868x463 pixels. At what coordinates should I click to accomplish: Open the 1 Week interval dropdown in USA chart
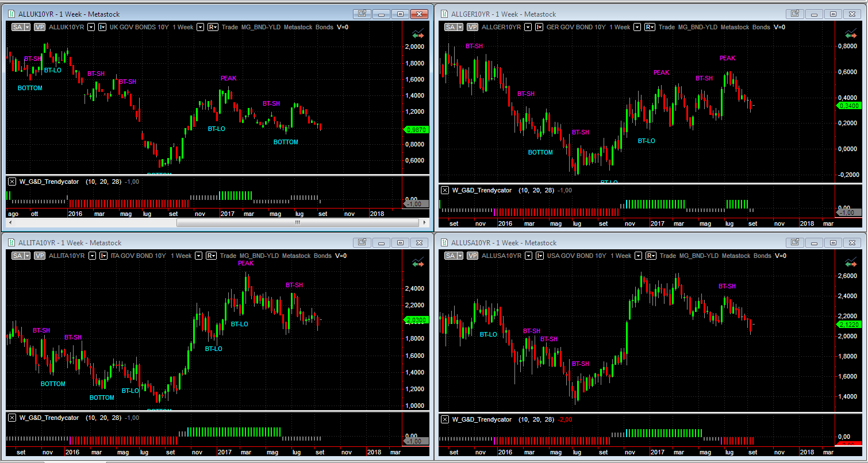point(637,256)
